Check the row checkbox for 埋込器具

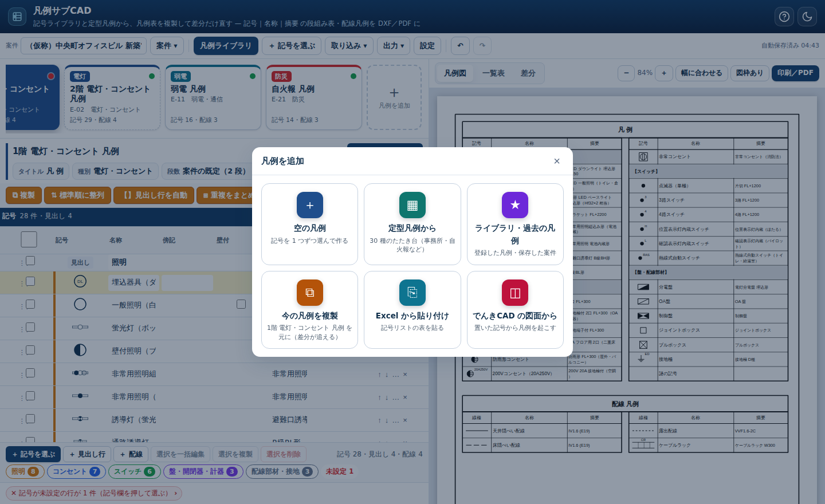point(30,281)
